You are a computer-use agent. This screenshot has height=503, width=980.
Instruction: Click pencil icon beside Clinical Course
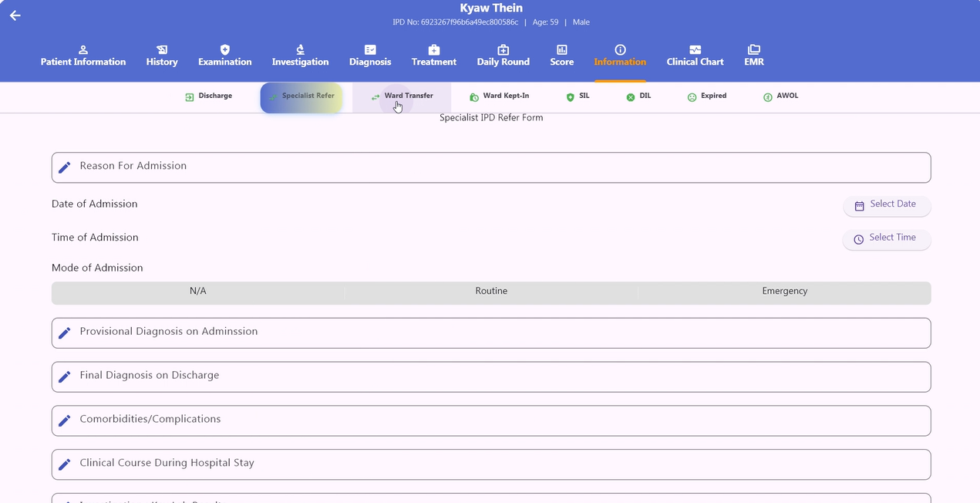(x=65, y=464)
